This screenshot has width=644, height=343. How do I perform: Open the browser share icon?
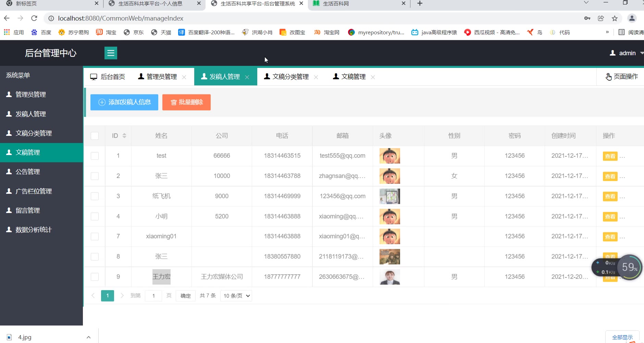click(x=601, y=18)
